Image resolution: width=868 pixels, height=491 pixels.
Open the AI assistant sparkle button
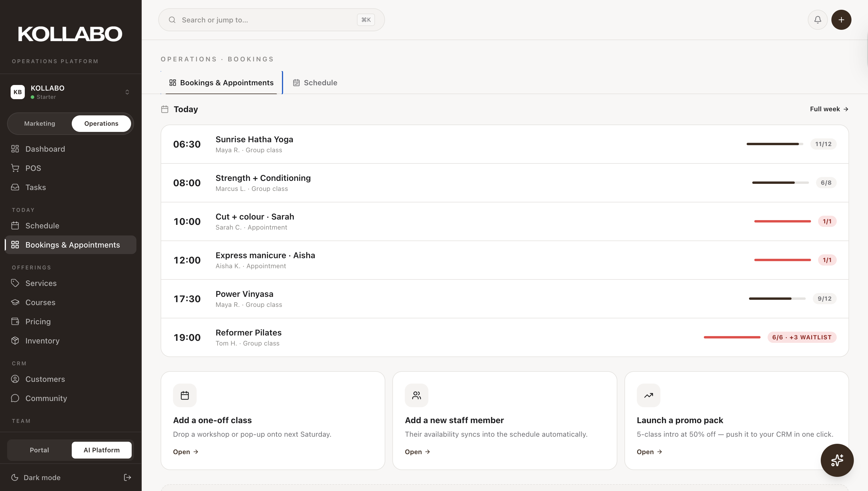pyautogui.click(x=837, y=460)
